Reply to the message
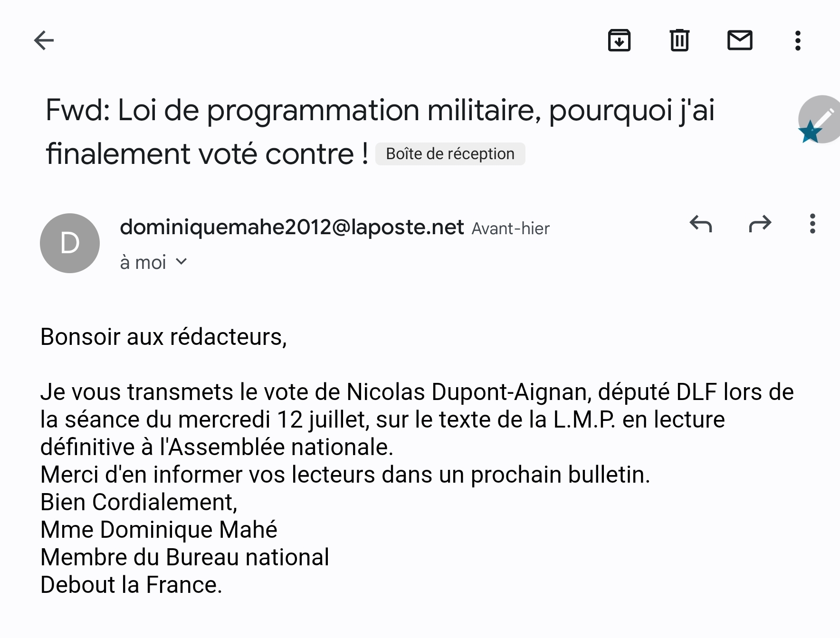This screenshot has height=638, width=840. click(x=701, y=223)
